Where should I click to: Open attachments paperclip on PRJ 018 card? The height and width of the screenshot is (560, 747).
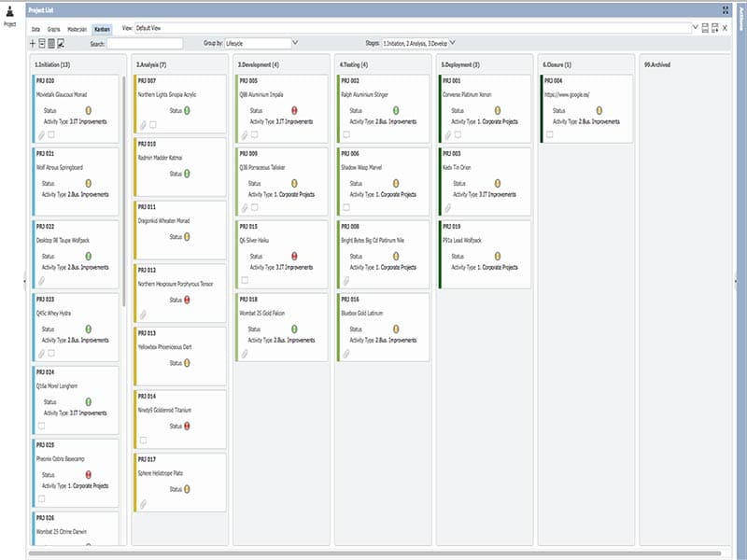coord(245,354)
